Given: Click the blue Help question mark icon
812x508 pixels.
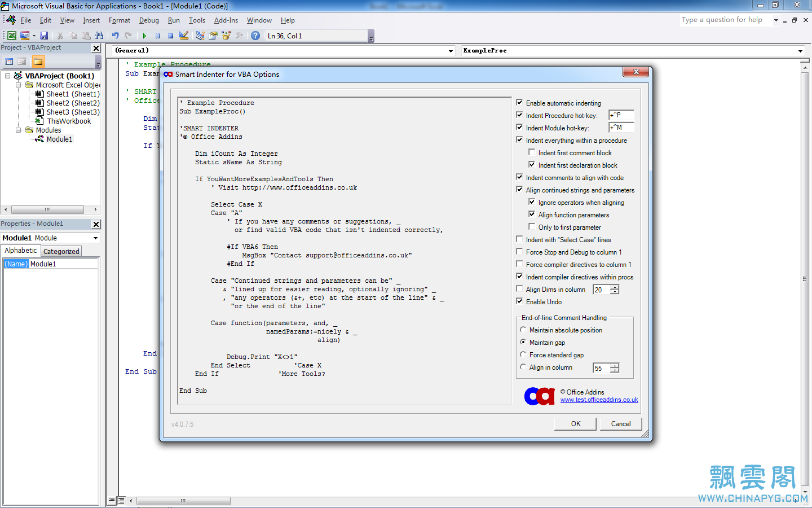Looking at the screenshot, I should click(x=255, y=36).
